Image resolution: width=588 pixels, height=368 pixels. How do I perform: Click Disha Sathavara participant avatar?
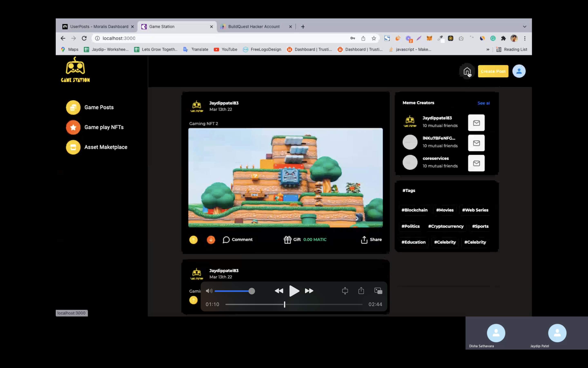[496, 333]
